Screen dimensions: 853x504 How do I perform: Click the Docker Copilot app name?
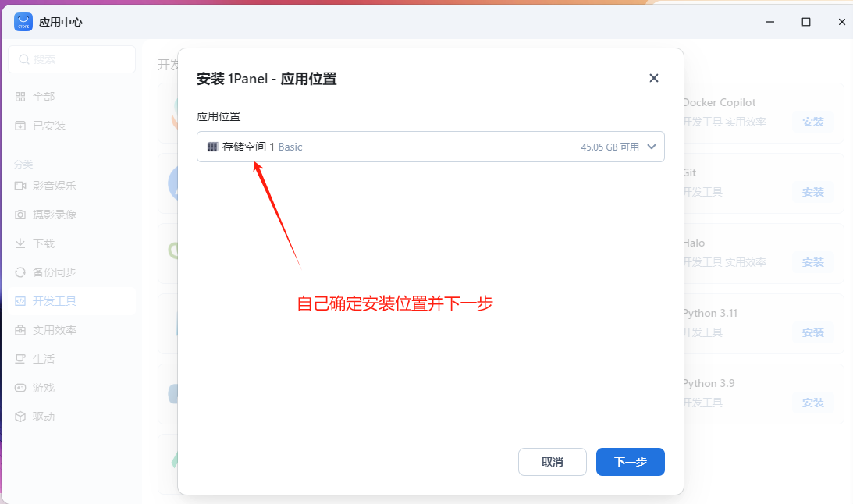point(720,102)
